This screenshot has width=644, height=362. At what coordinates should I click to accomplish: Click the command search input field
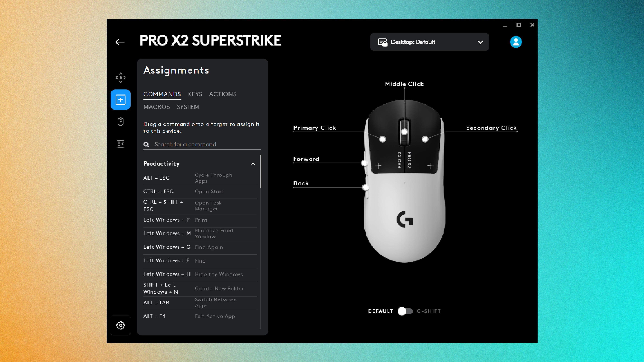(185, 144)
